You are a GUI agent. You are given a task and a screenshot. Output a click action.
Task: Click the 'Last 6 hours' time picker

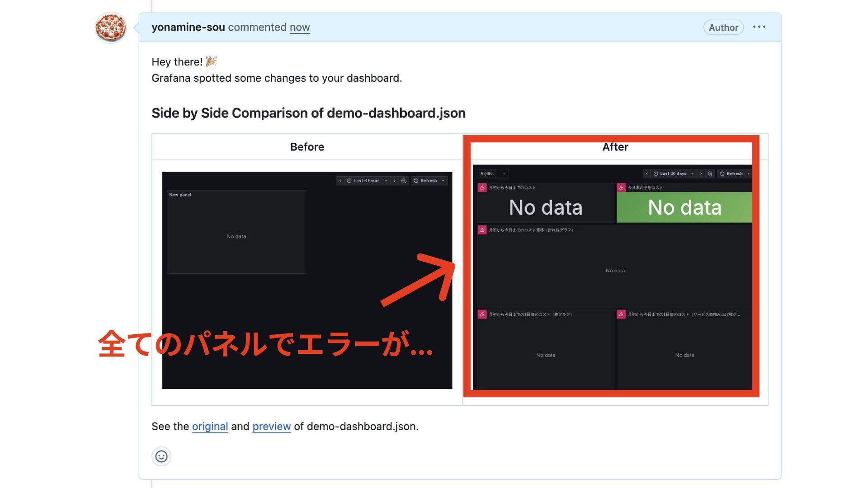tap(367, 181)
